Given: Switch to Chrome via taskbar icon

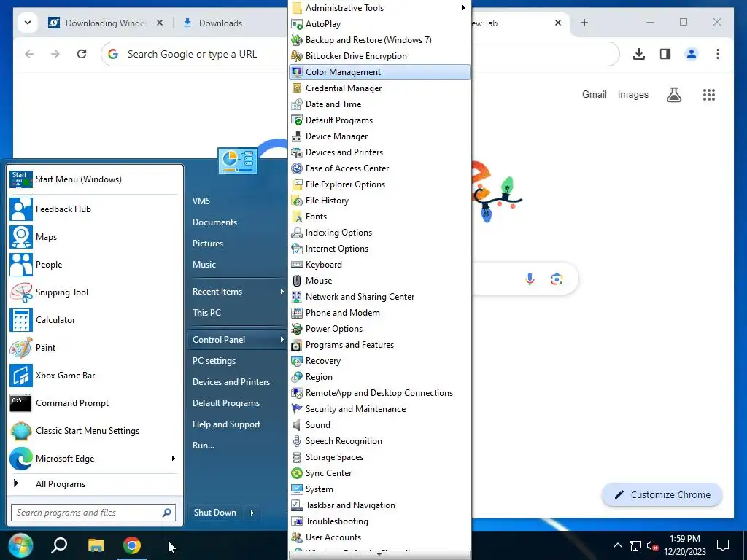Looking at the screenshot, I should pyautogui.click(x=132, y=545).
